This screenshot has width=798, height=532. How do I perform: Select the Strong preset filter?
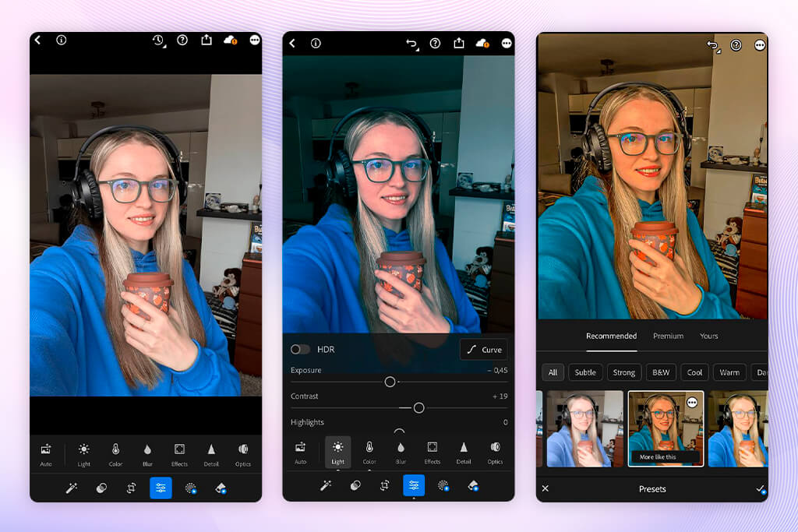pos(624,372)
